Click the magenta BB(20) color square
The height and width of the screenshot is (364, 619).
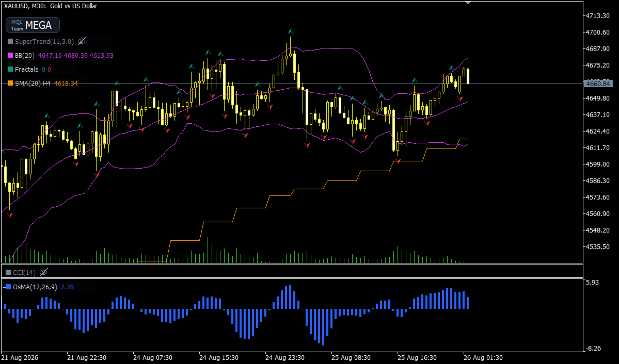(10, 56)
